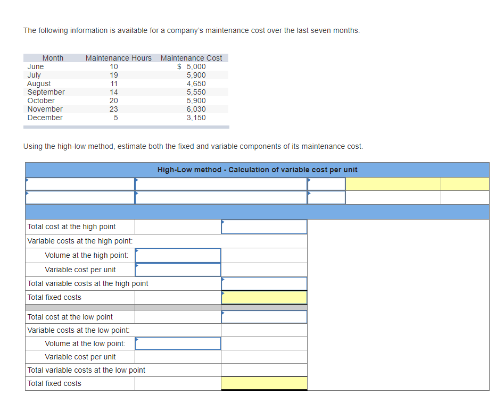
Task: Select the November month cell
Action: coord(45,109)
